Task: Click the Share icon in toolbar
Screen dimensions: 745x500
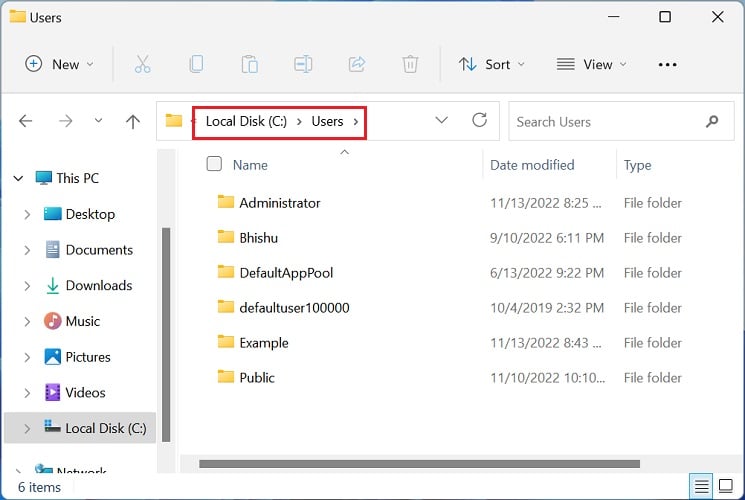Action: click(357, 64)
